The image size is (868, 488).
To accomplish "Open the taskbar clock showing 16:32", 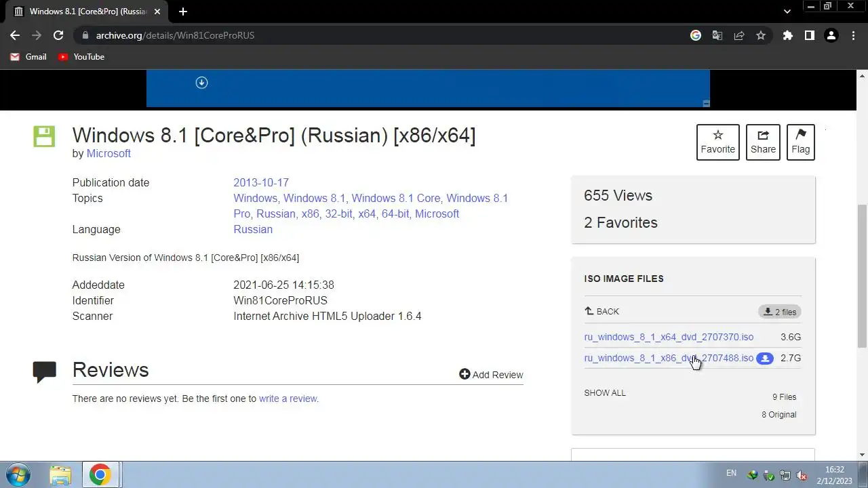I will 835,475.
